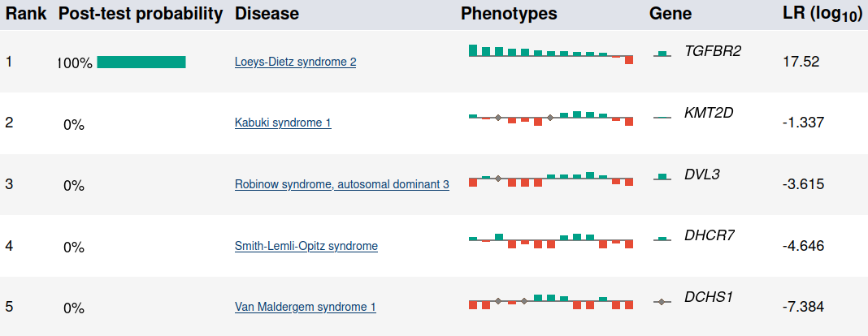The height and width of the screenshot is (336, 868).
Task: Open the Kabuki syndrome 1 link
Action: pos(283,122)
